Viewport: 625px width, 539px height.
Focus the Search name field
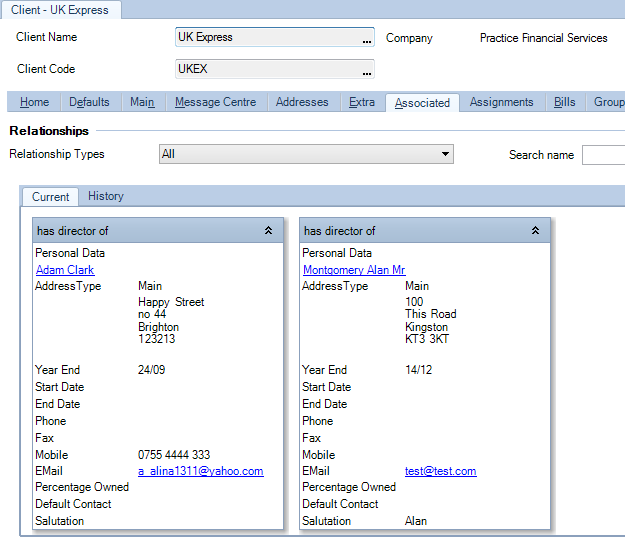tap(603, 155)
